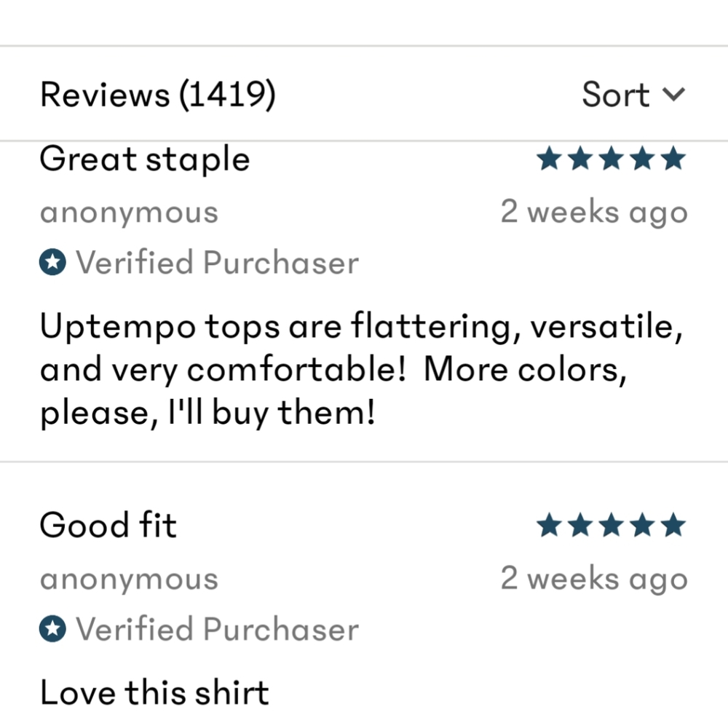Click Verified Purchaser label in Great staple review
The image size is (728, 728).
pos(217,263)
